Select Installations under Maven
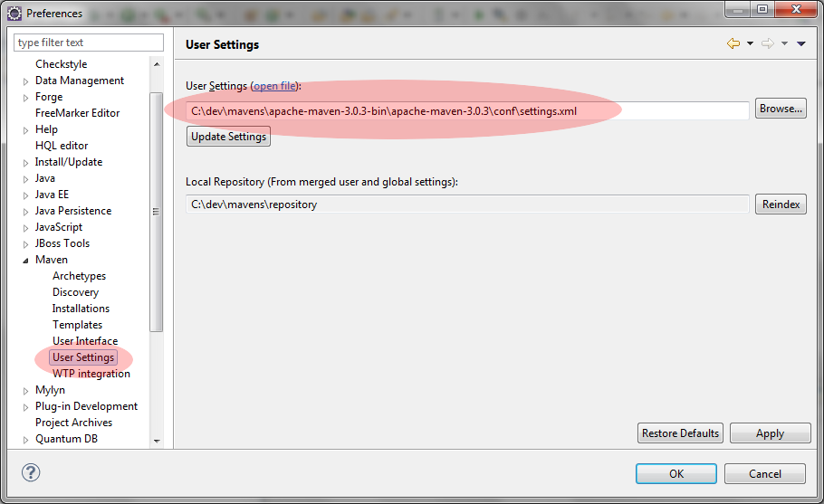Viewport: 824px width, 504px height. (81, 309)
